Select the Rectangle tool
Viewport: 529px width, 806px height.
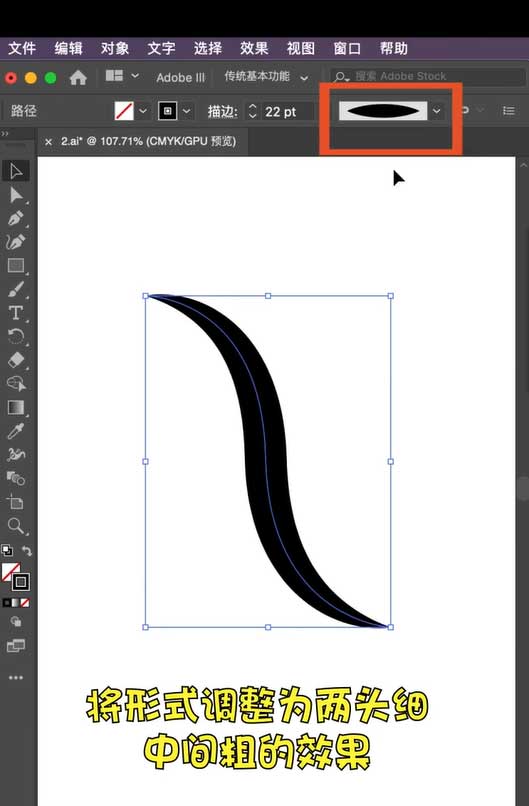coord(15,266)
